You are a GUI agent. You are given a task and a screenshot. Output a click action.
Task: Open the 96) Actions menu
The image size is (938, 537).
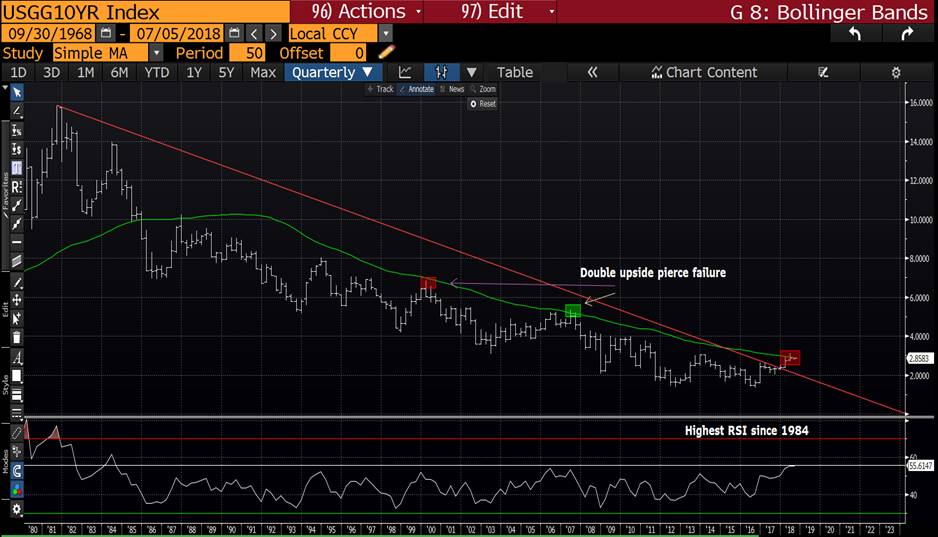click(x=357, y=11)
